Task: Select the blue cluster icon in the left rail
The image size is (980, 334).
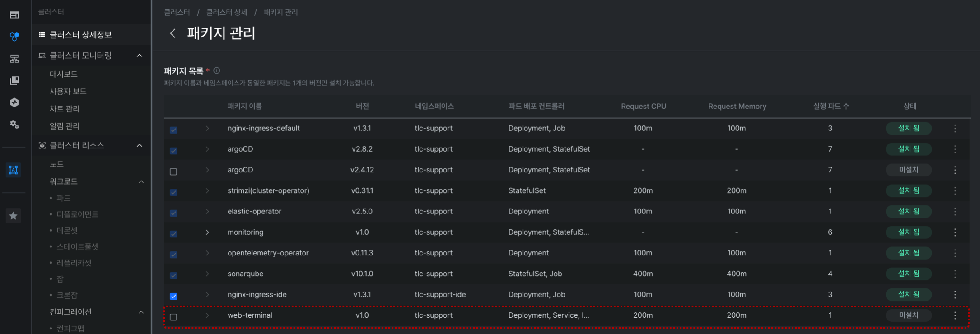Action: pos(14,37)
